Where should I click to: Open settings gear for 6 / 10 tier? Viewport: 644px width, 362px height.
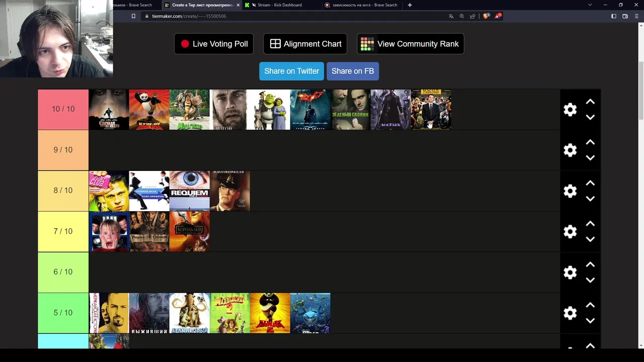pyautogui.click(x=570, y=273)
